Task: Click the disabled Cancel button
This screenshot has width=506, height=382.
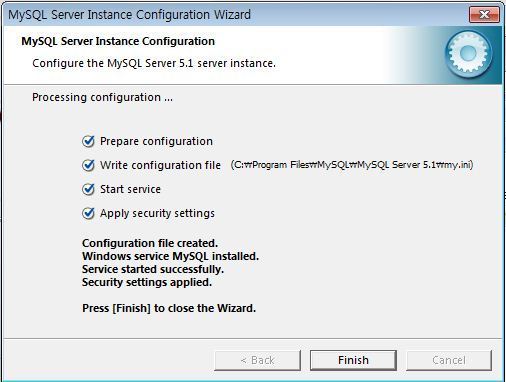Action: (x=449, y=360)
